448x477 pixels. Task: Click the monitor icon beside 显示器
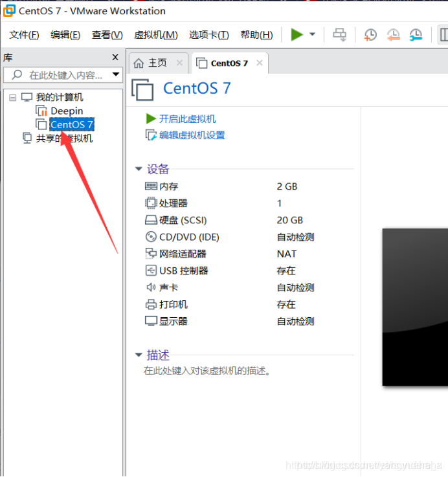pos(151,321)
